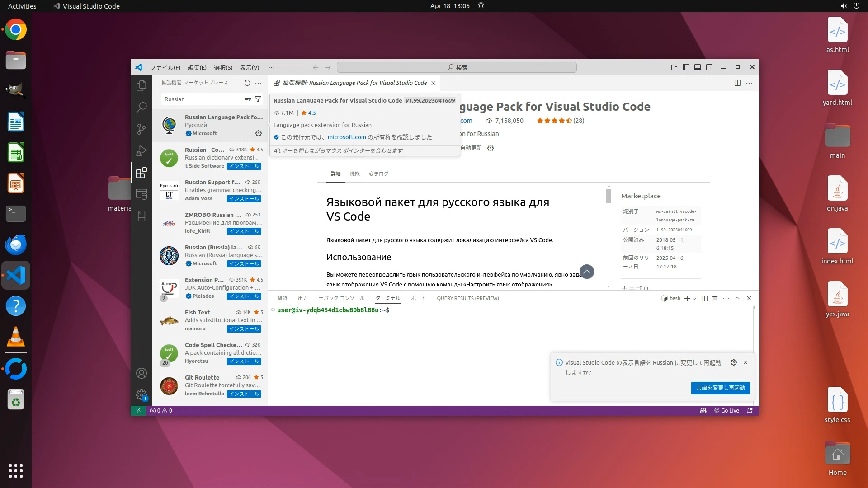Refresh the extensions marketplace list
Image resolution: width=868 pixels, height=488 pixels.
[x=247, y=83]
